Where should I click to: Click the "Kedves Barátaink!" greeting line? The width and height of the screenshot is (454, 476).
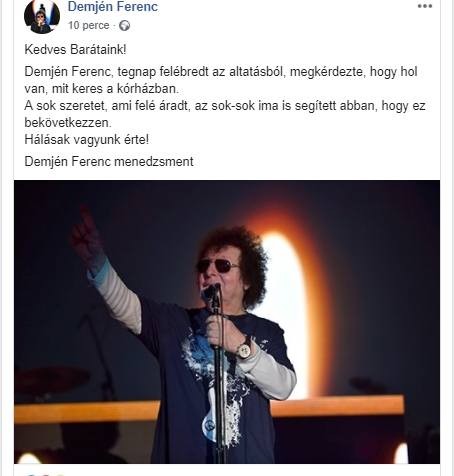point(75,50)
